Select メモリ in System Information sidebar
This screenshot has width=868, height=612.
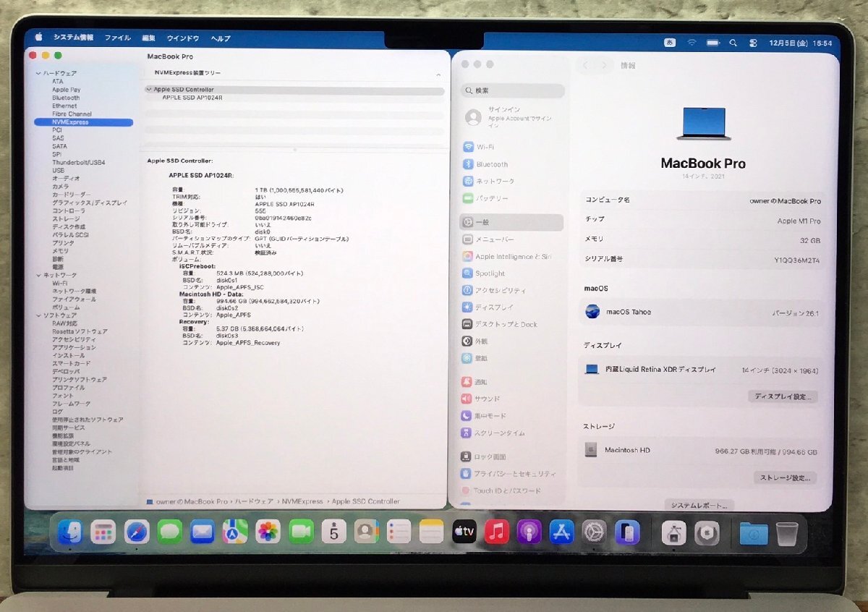click(60, 251)
